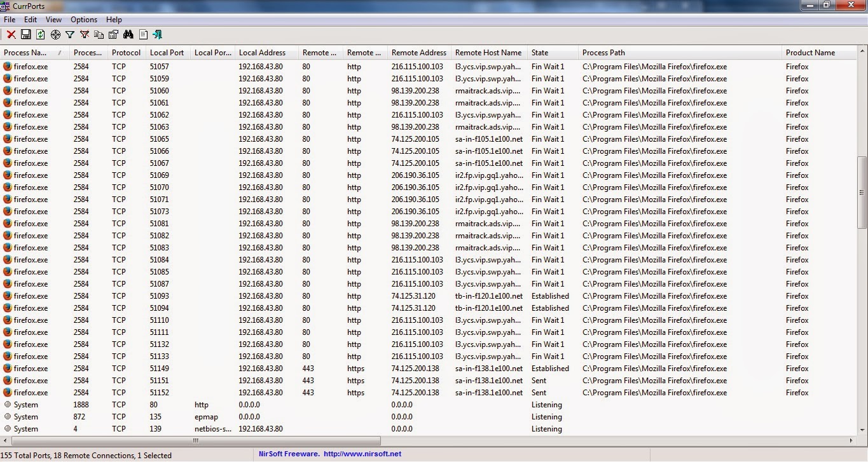Screen dimensions: 868x462
Task: Click gray icon of System row with port 135
Action: (x=8, y=416)
